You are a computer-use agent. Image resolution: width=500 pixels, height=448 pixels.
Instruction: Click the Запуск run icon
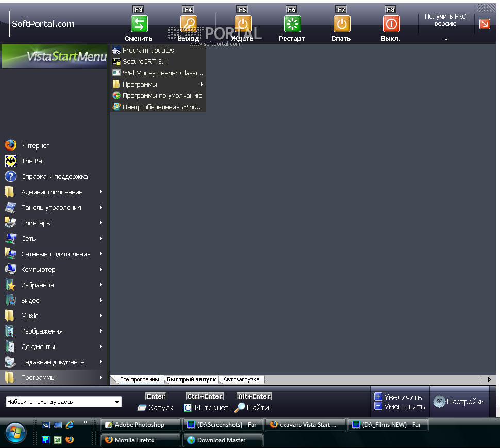pyautogui.click(x=141, y=407)
